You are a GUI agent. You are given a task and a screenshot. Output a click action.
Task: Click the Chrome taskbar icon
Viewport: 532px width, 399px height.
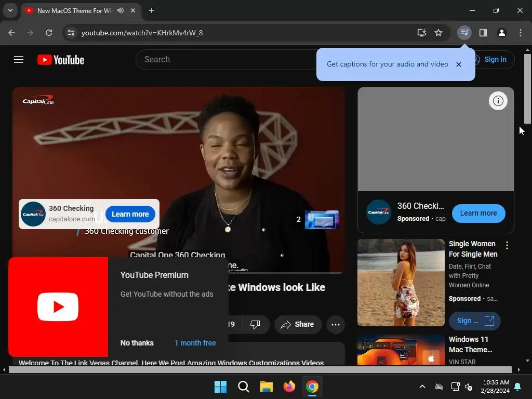(x=312, y=387)
